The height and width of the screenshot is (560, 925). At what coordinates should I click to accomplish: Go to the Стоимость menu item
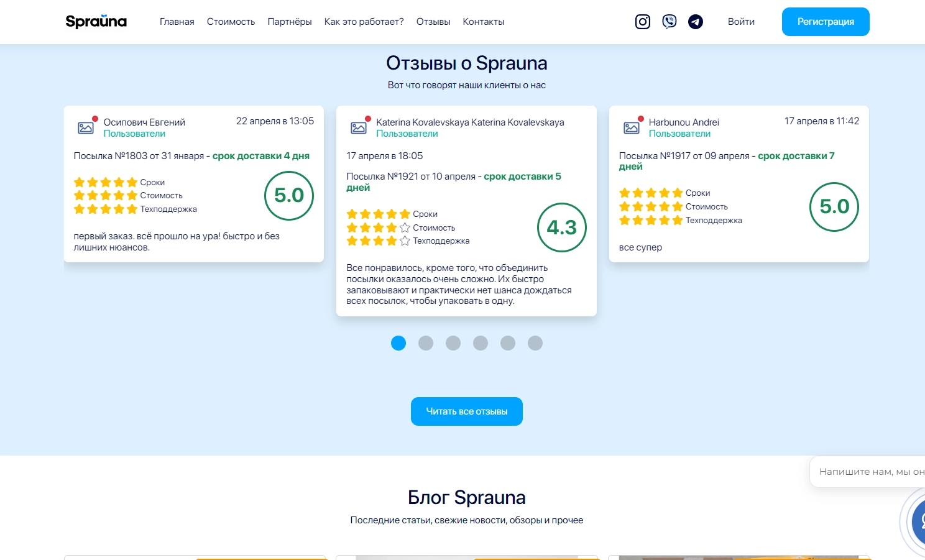coord(231,22)
